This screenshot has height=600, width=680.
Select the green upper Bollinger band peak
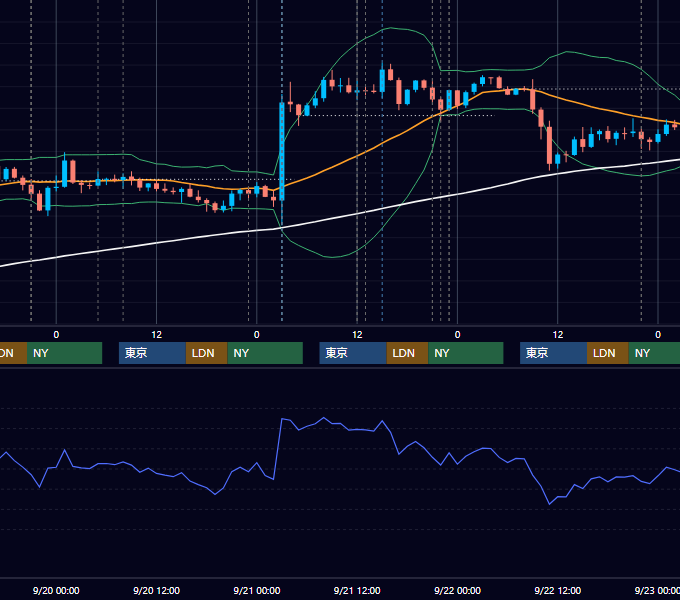click(x=391, y=28)
